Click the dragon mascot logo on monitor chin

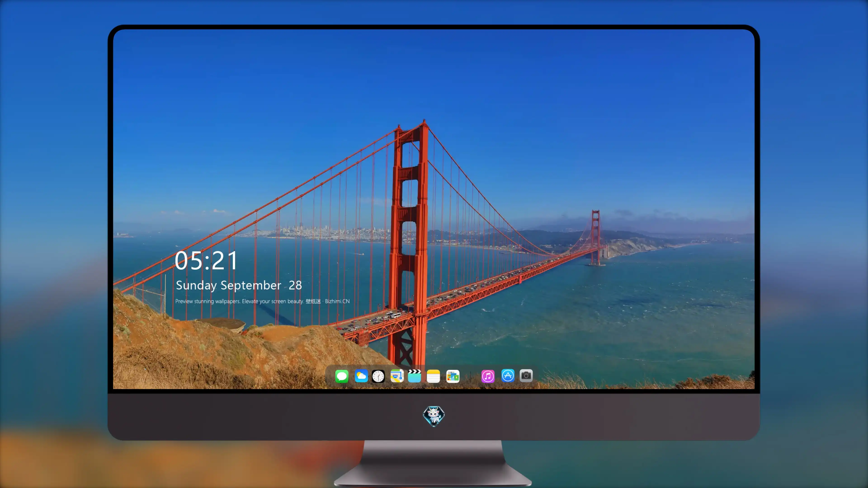click(x=434, y=416)
